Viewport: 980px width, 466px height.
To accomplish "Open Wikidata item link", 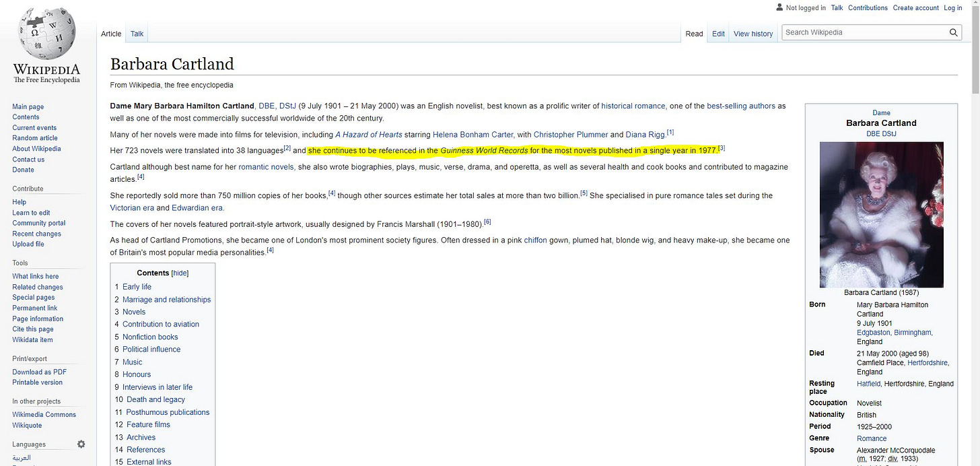I will click(32, 339).
